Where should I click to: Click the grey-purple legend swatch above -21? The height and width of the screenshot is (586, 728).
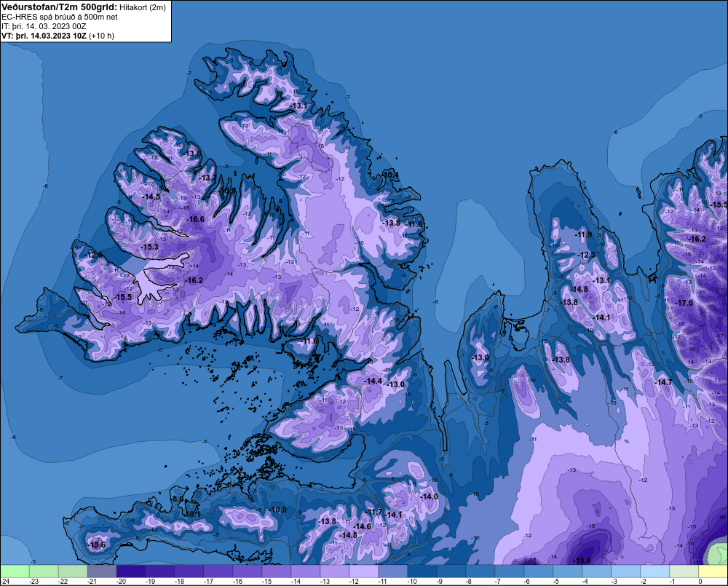coord(102,571)
